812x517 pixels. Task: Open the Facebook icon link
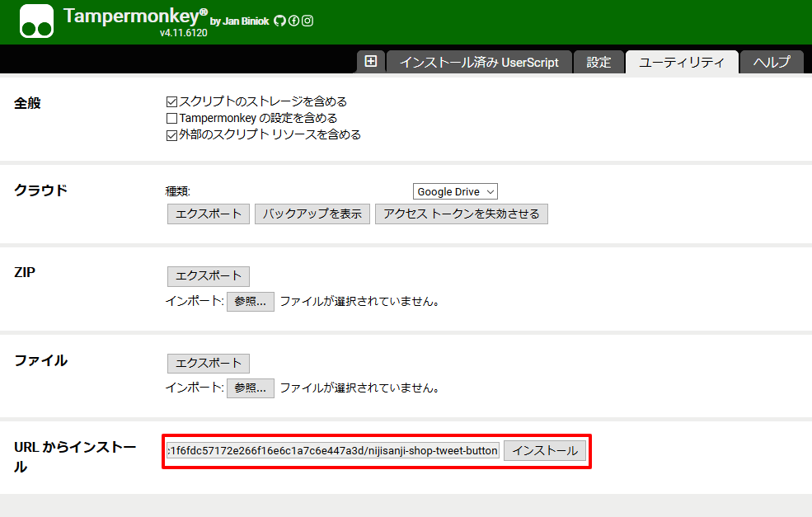click(x=293, y=21)
